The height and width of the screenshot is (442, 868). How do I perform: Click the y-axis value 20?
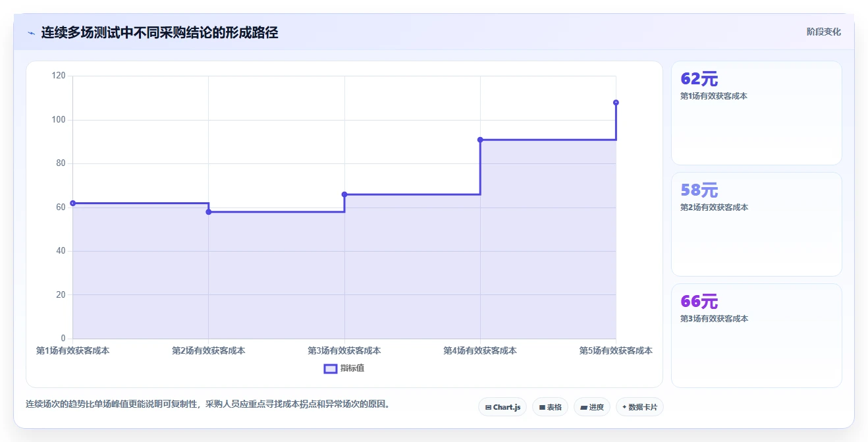point(61,294)
